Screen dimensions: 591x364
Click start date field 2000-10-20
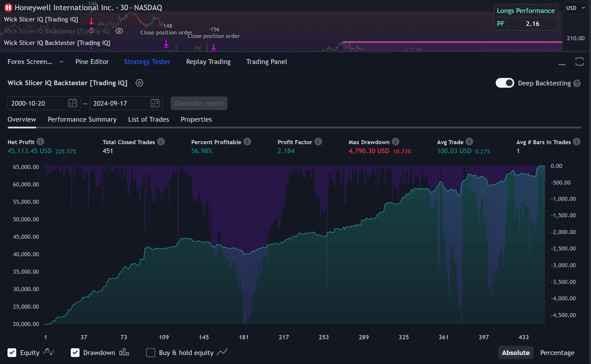click(44, 103)
